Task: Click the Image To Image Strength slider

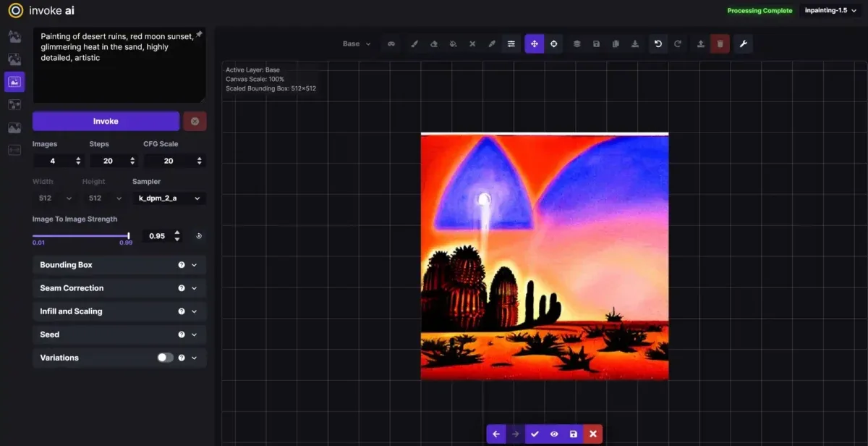Action: coord(81,235)
